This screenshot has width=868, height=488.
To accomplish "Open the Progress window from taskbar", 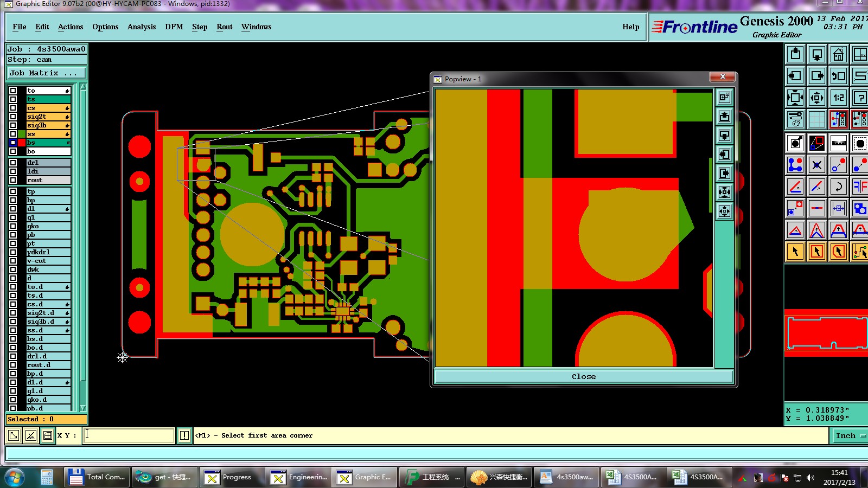I will tap(231, 477).
